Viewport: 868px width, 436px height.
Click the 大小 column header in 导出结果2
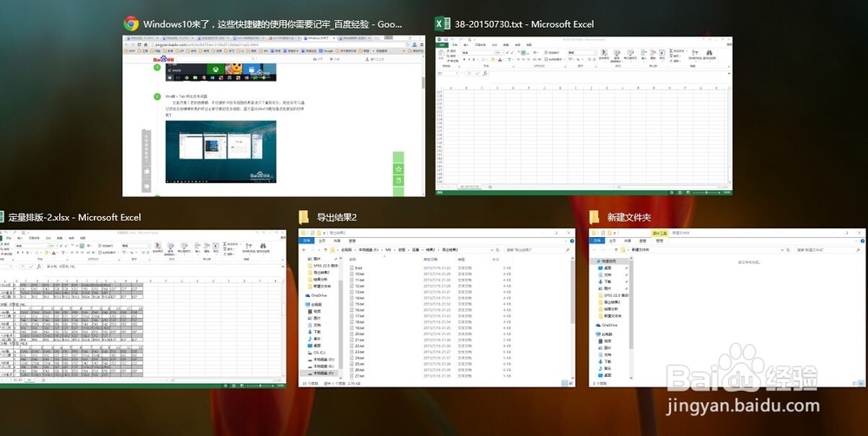click(496, 260)
